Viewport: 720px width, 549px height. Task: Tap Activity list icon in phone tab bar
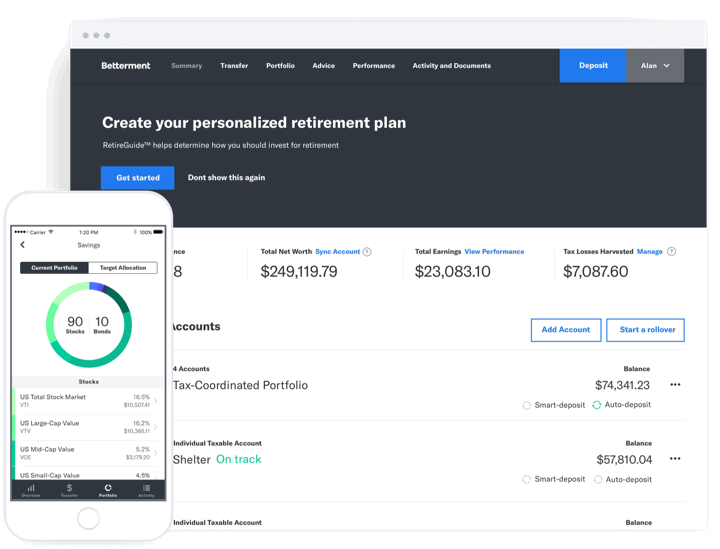pos(146,490)
